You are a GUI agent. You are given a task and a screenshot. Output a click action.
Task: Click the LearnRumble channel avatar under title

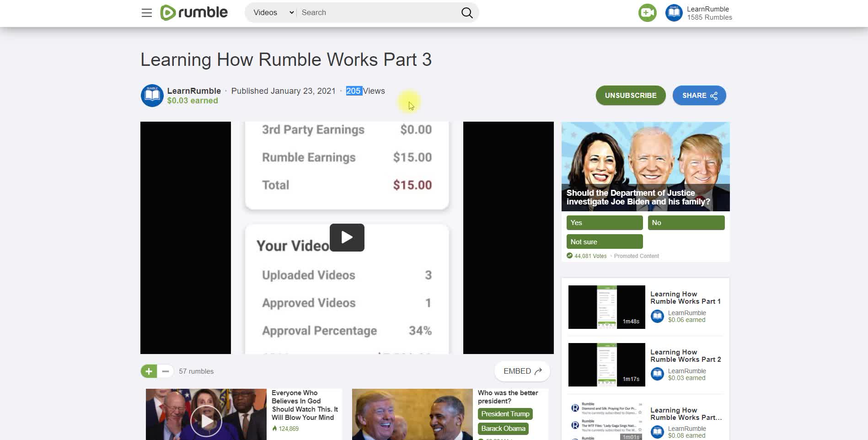tap(152, 96)
